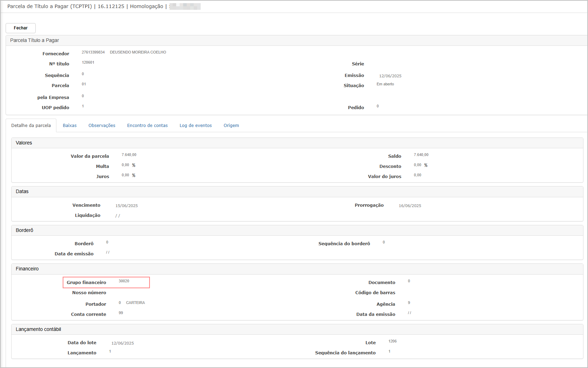Select Data do lote 12/06/2025
588x368 pixels.
pyautogui.click(x=123, y=343)
